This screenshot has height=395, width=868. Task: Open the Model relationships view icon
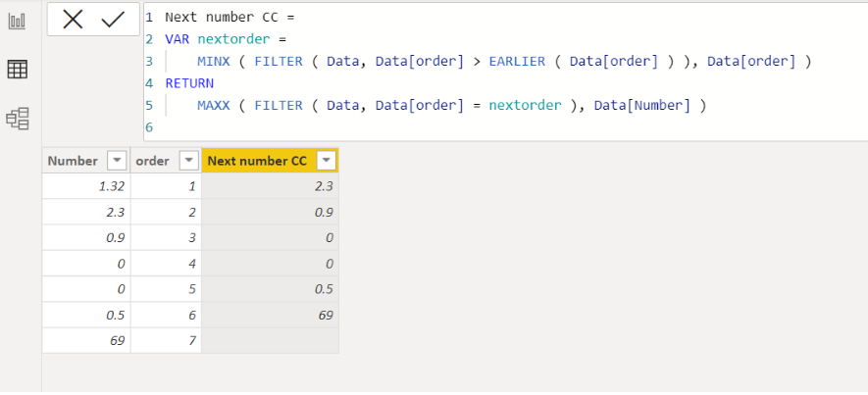coord(17,119)
